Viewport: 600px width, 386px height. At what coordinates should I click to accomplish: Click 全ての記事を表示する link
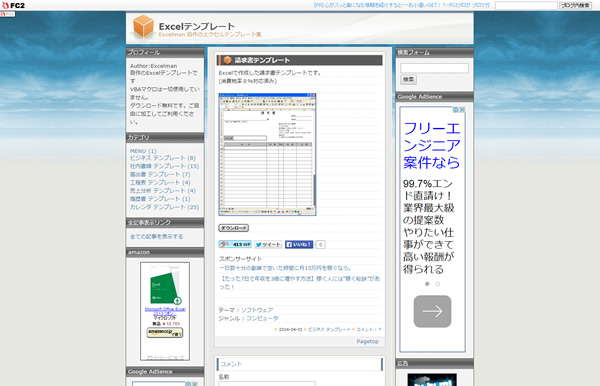(157, 236)
